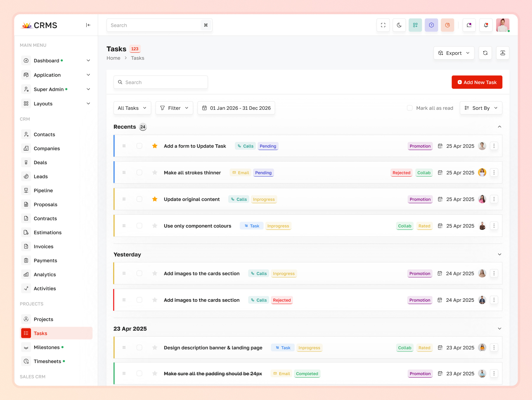
Task: Click the Promotion tag on Update original content
Action: (420, 199)
